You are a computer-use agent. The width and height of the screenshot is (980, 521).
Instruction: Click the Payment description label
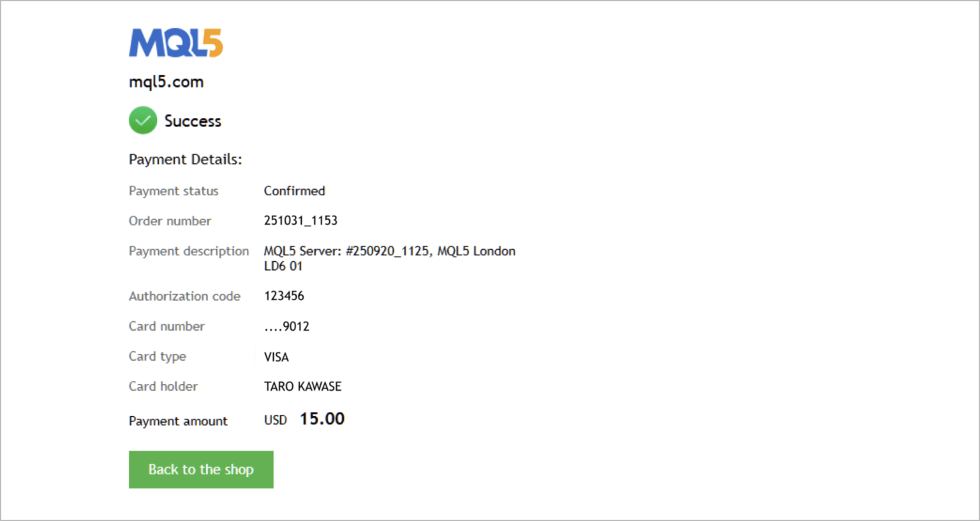[189, 251]
